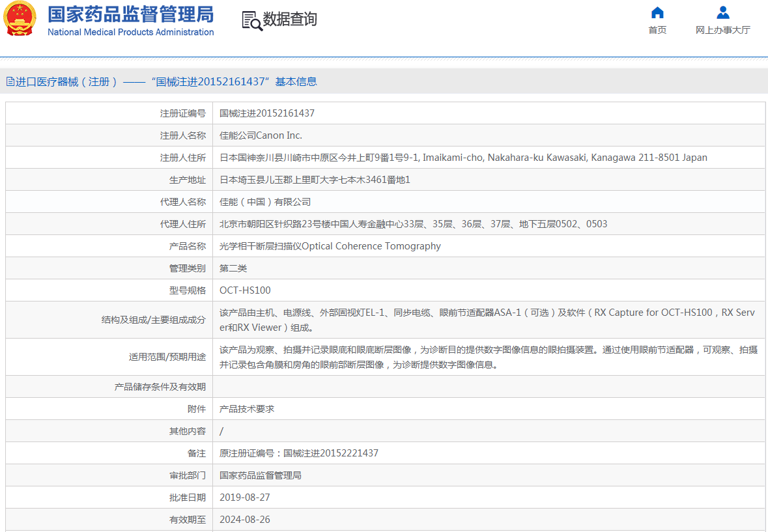Screen dimensions: 768x532
Task: Click the 型号规格 label
Action: point(188,290)
